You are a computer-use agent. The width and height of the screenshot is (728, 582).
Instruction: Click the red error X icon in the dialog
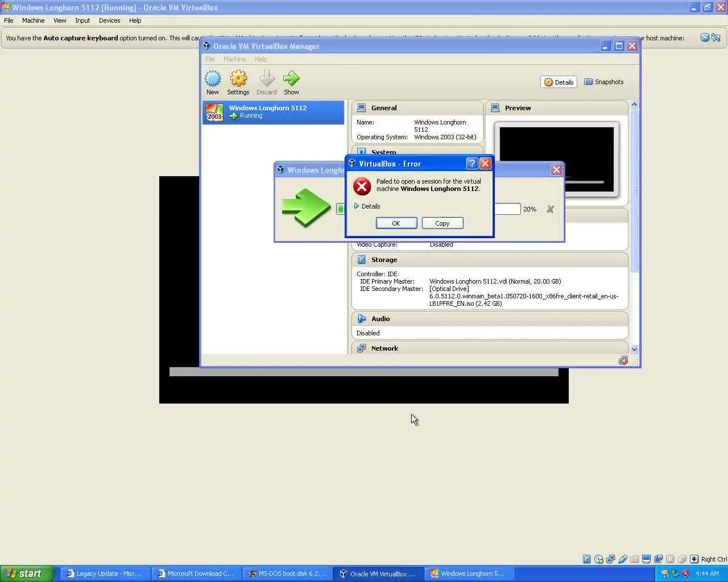pos(362,186)
